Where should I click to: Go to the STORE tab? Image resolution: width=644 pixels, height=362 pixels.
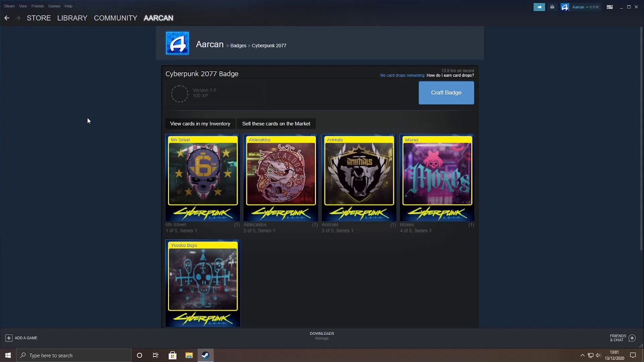click(x=39, y=18)
